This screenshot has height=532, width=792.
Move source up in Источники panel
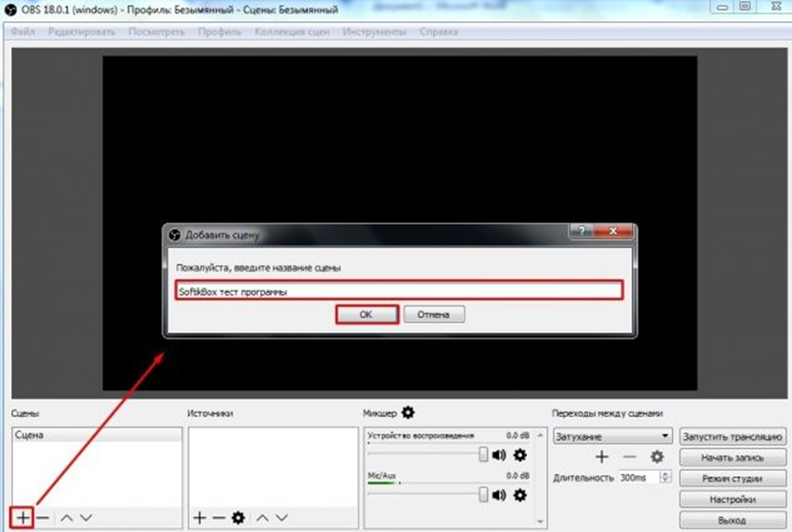point(262,517)
